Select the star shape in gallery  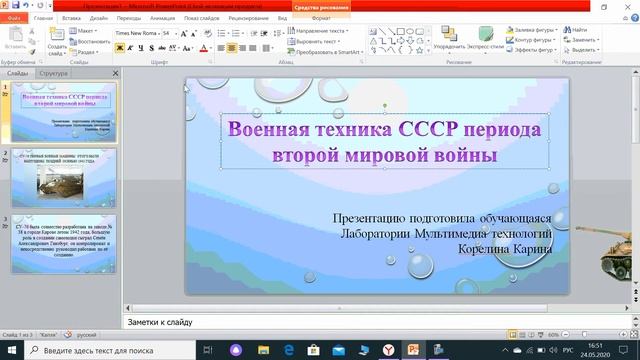click(x=419, y=50)
